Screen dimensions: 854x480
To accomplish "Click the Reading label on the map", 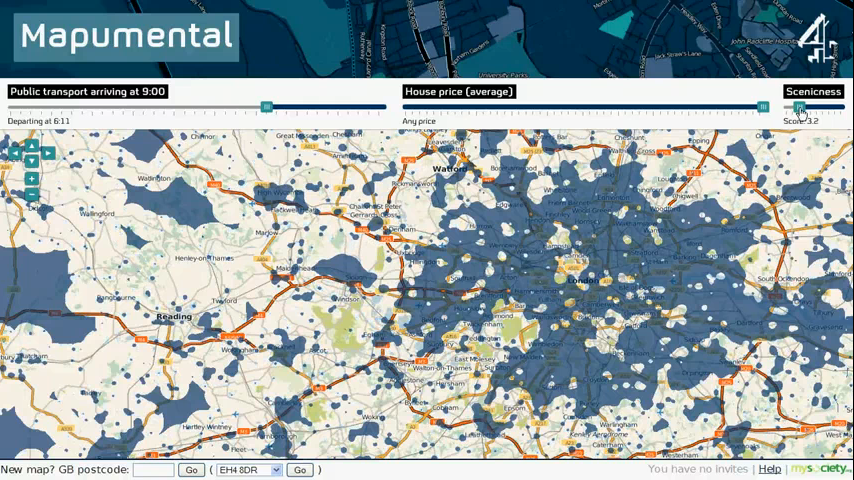I will click(174, 316).
